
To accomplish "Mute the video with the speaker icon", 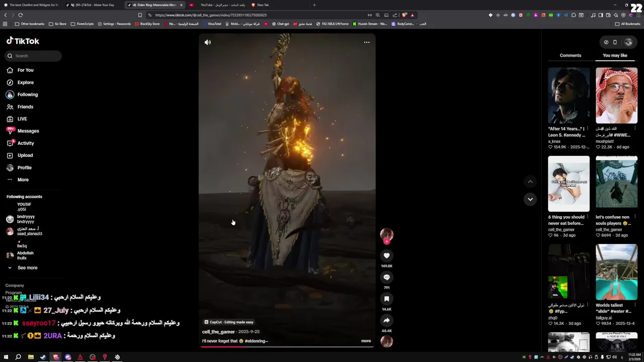I will point(207,42).
